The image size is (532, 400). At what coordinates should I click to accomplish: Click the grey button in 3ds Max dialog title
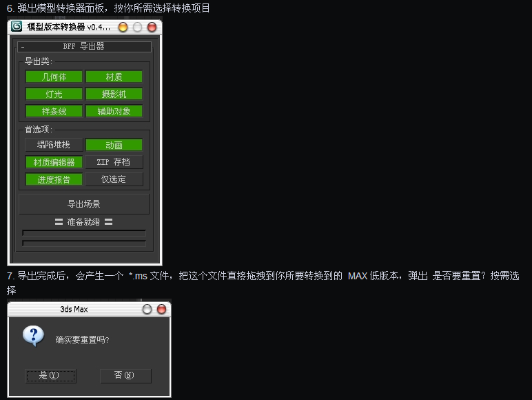point(147,309)
